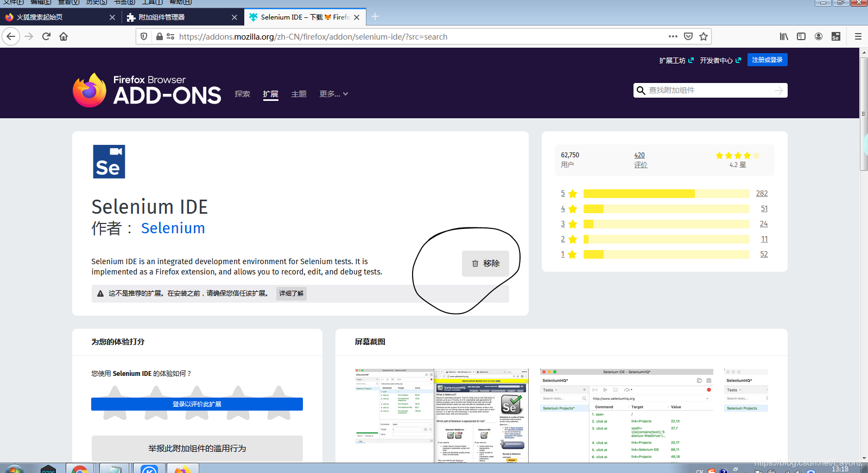Open the page actions three-dot menu
The height and width of the screenshot is (473, 868).
pyautogui.click(x=673, y=36)
